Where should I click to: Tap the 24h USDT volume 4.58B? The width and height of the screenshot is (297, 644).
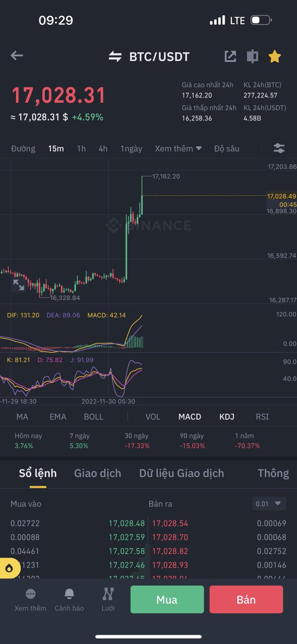(x=253, y=118)
